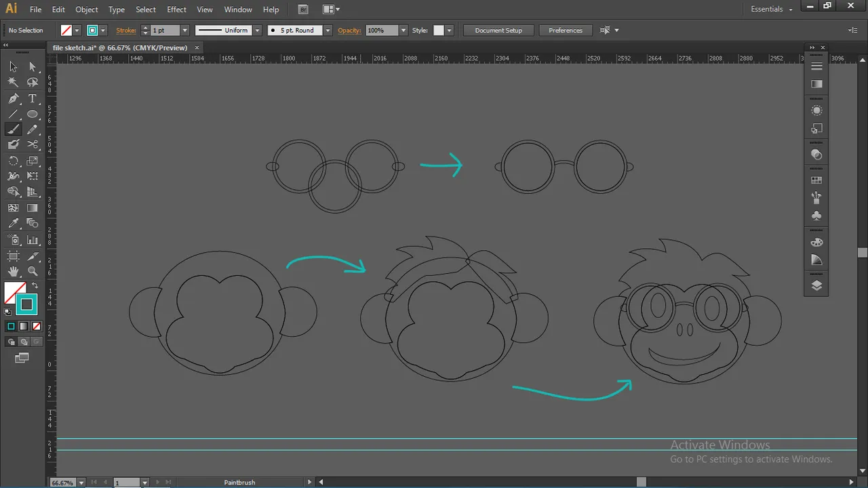Select the Hand tool

click(13, 272)
